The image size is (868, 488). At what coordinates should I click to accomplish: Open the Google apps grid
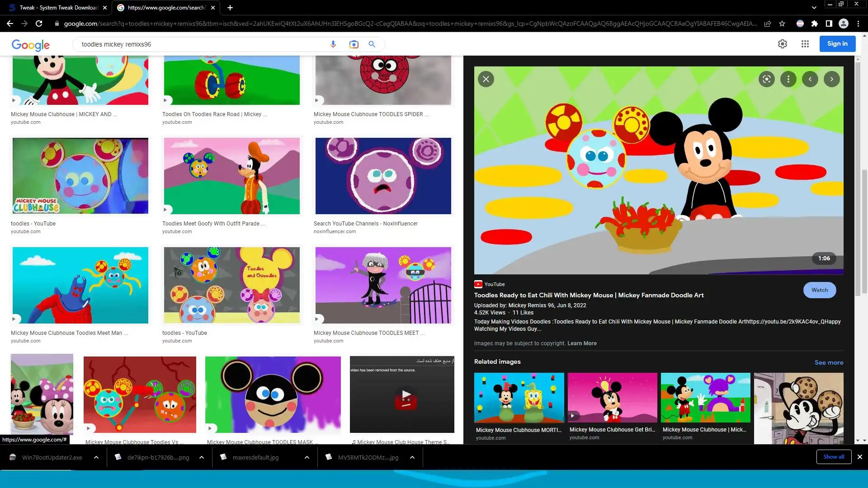(x=805, y=44)
